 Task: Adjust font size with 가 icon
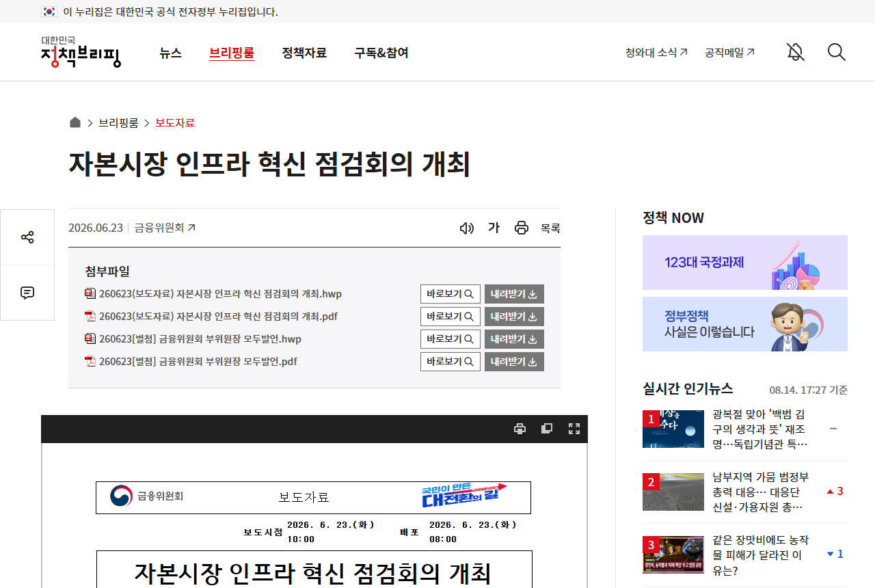494,228
